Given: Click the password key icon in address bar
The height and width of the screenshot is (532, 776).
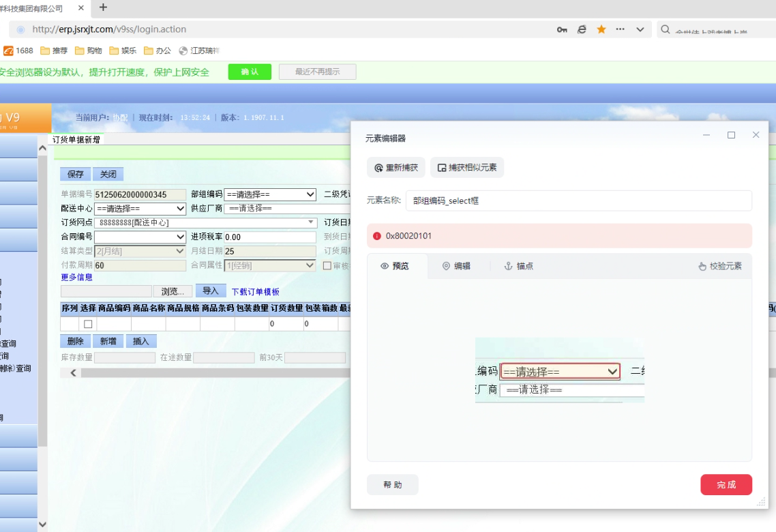Looking at the screenshot, I should (562, 29).
